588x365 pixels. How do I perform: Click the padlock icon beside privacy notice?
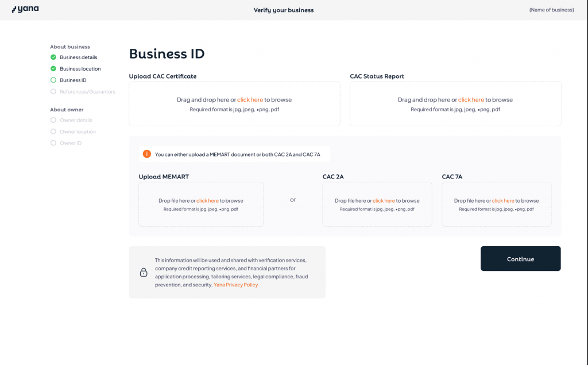point(144,273)
